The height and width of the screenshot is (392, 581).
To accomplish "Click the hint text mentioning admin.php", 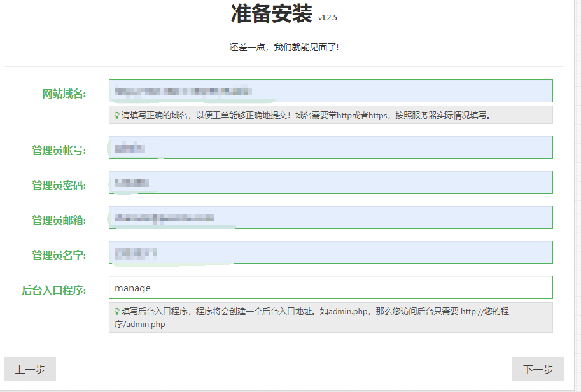I will [312, 318].
